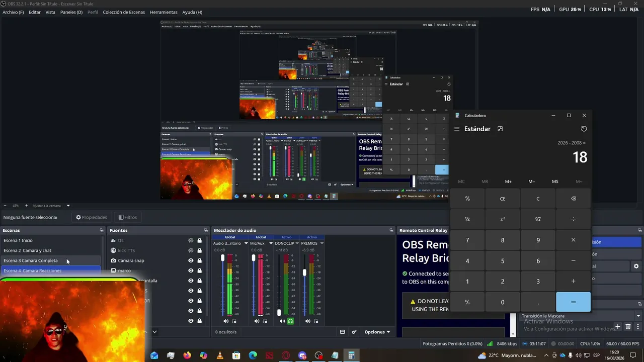
Task: Open advanced audio properties gears
Action: coord(354,332)
